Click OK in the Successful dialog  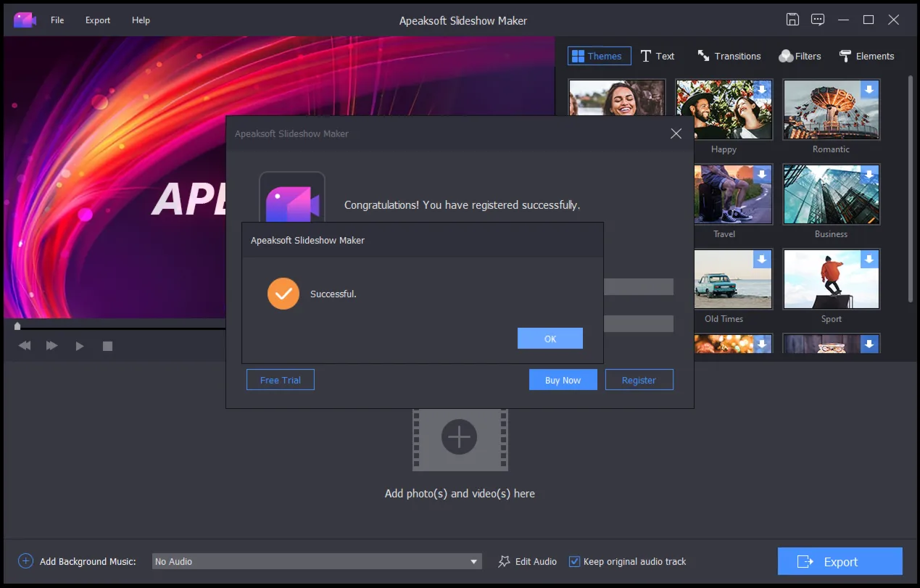point(550,339)
